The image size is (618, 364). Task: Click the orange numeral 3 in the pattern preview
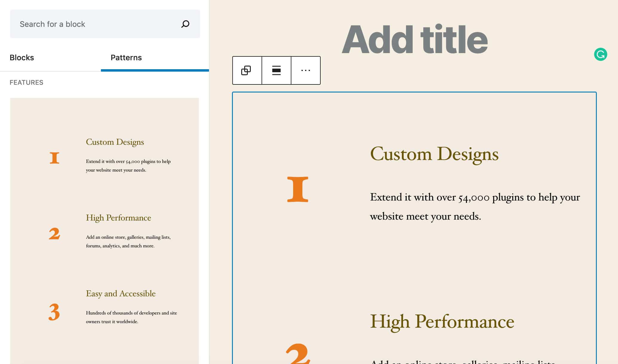(54, 313)
